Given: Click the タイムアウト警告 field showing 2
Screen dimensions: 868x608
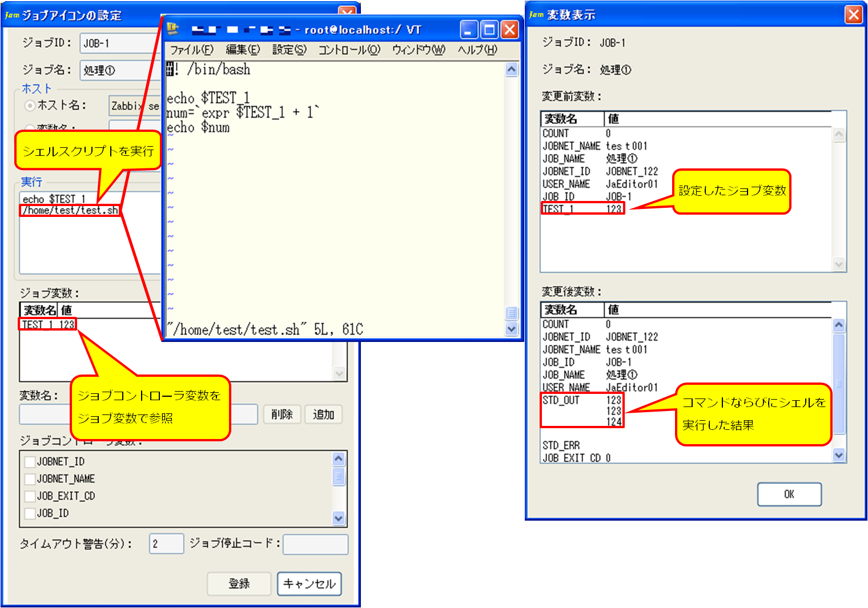Looking at the screenshot, I should tap(167, 544).
